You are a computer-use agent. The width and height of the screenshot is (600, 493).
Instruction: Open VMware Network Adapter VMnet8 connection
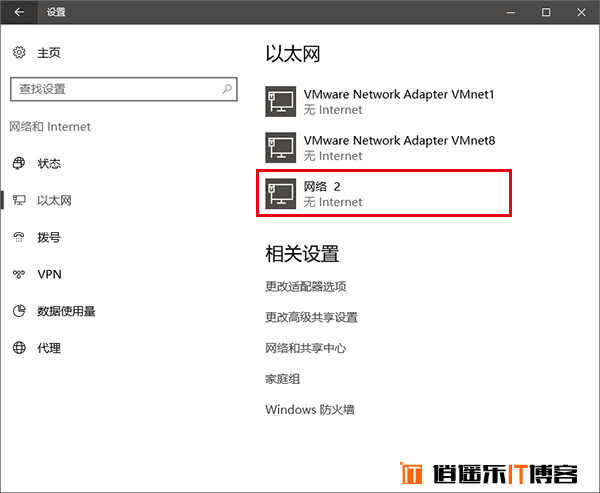tap(380, 148)
